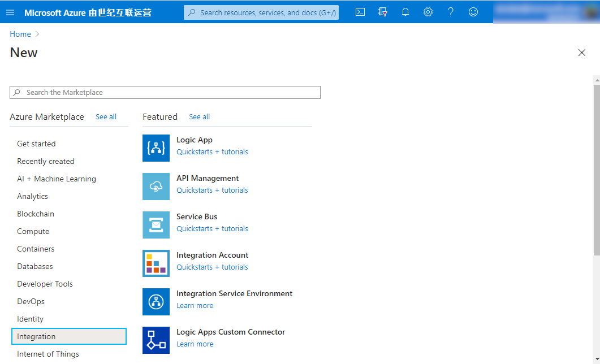The image size is (600, 364).
Task: Select Integration category
Action: click(69, 336)
